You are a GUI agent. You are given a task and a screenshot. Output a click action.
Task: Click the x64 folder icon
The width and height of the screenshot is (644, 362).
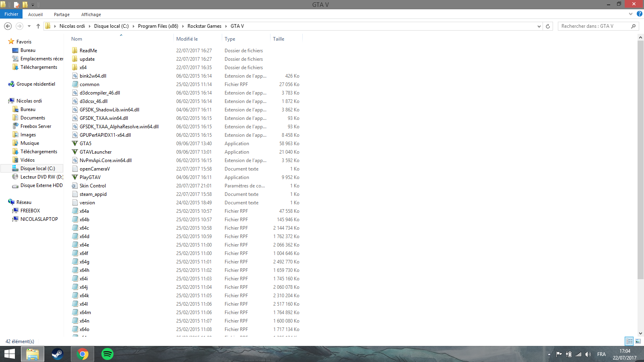pos(75,68)
